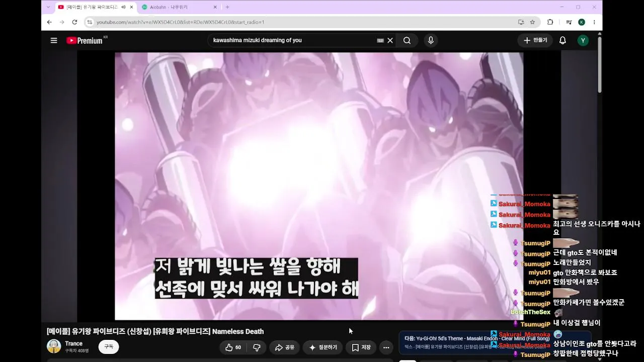644x362 pixels.
Task: Go back in browser history
Action: (49, 22)
